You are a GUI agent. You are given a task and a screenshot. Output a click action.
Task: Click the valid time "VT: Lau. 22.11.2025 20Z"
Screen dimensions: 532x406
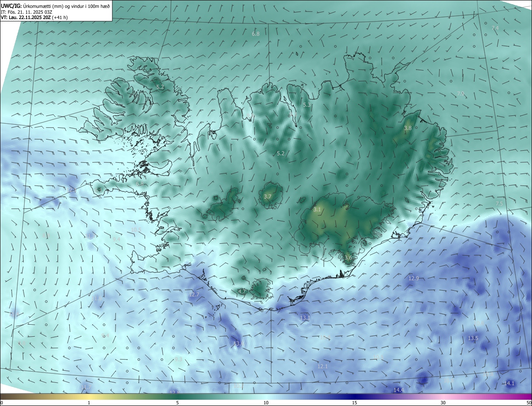click(26, 17)
